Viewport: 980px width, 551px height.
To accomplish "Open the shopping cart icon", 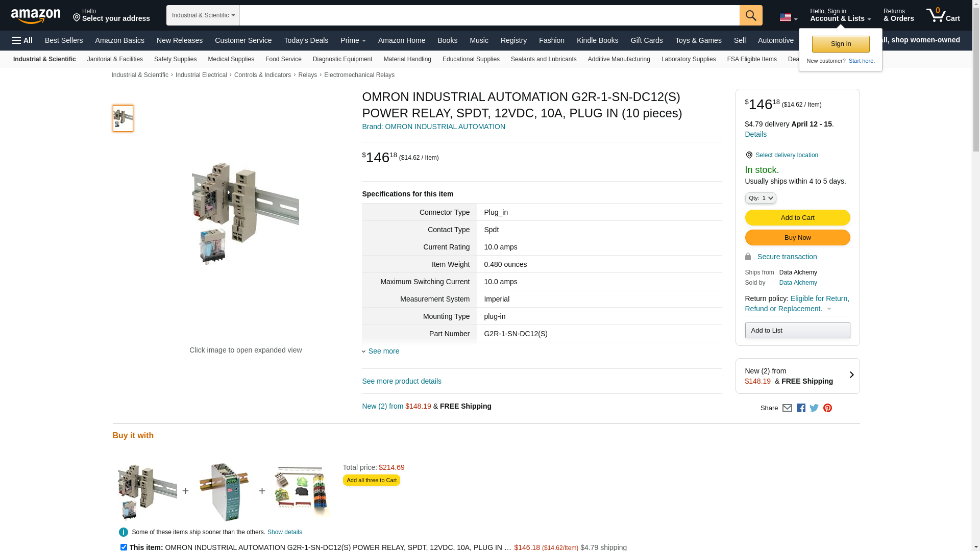I will pyautogui.click(x=943, y=15).
